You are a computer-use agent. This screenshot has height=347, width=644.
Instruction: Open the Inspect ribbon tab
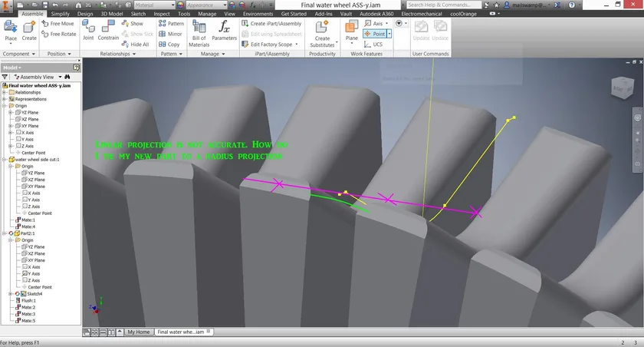click(x=162, y=14)
